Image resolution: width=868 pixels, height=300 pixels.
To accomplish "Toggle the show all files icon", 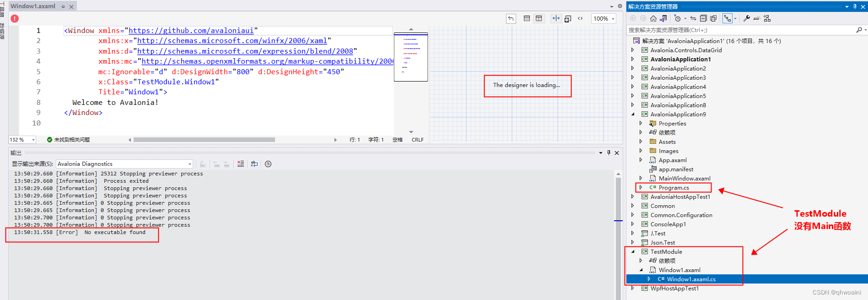I will pyautogui.click(x=713, y=18).
